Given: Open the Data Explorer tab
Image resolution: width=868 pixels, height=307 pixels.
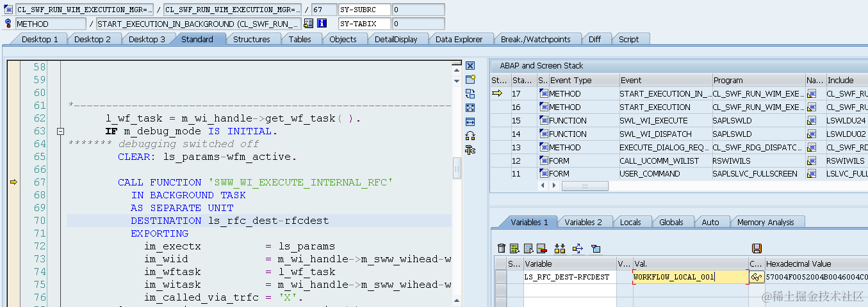Looking at the screenshot, I should coord(459,39).
